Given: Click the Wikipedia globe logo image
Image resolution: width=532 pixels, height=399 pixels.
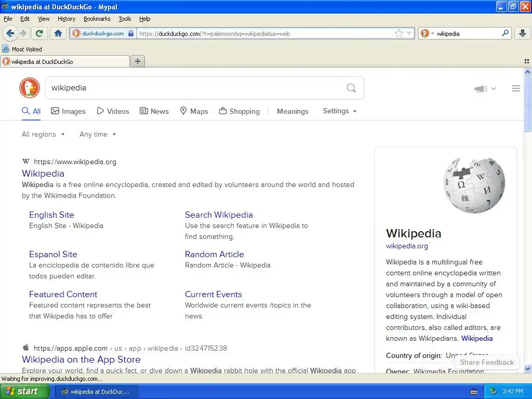Looking at the screenshot, I should [475, 185].
